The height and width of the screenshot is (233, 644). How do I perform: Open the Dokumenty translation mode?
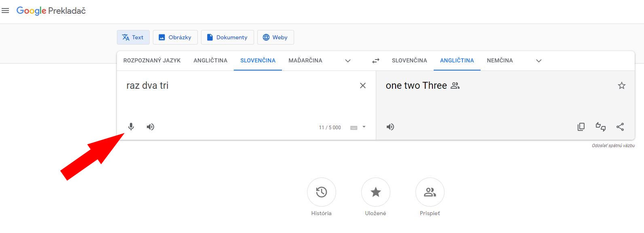click(227, 37)
